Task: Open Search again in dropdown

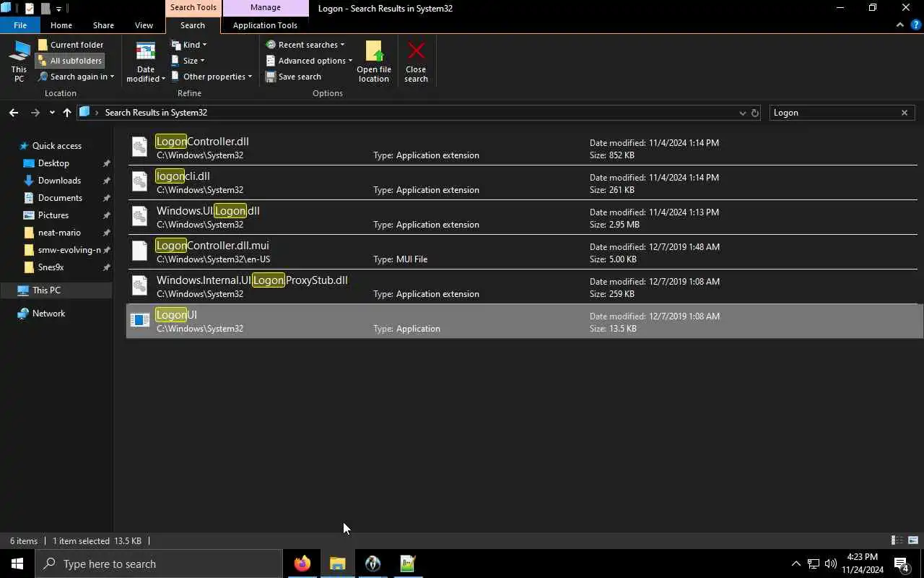Action: (x=77, y=77)
